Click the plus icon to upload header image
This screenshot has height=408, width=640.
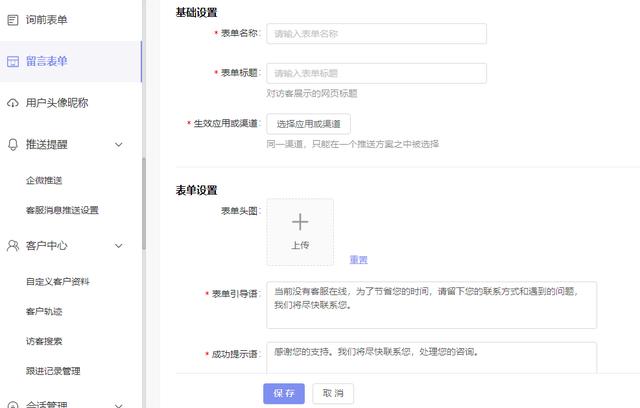(x=300, y=222)
